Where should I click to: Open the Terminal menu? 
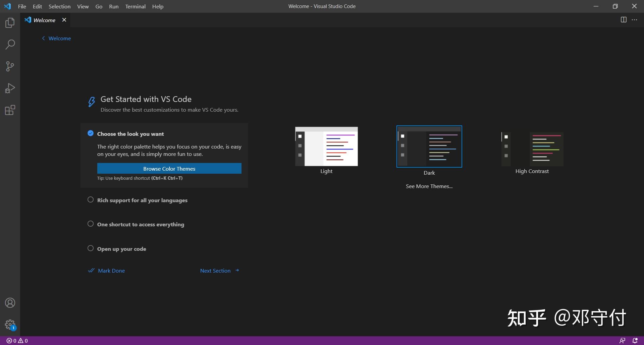tap(135, 6)
